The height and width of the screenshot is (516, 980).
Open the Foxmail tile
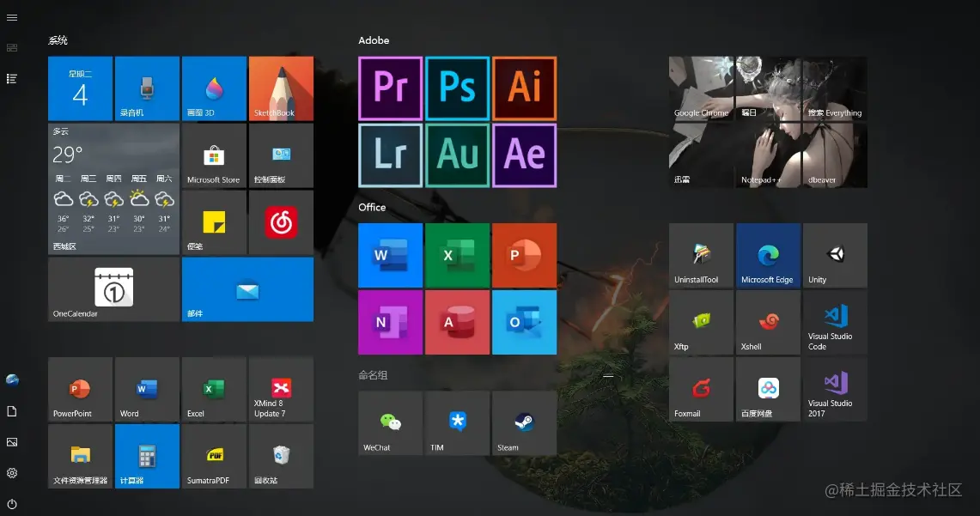point(701,389)
